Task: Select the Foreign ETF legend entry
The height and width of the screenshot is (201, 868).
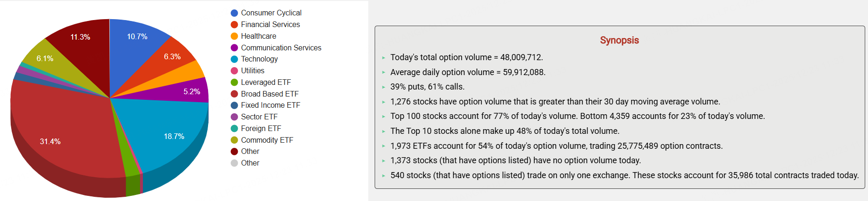Action: click(x=261, y=128)
